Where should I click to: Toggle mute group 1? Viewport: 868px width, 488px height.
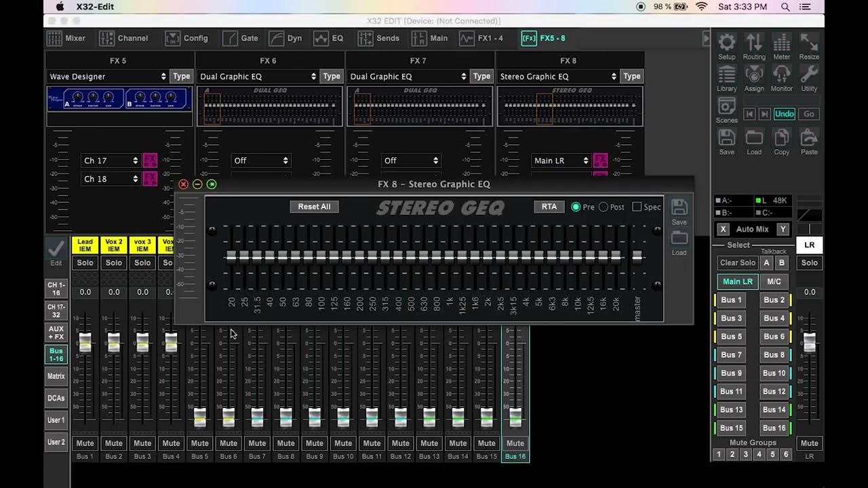click(x=719, y=455)
